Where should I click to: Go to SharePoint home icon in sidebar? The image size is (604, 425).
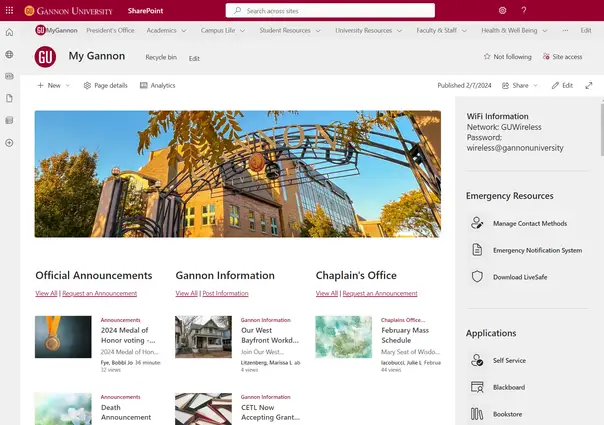coord(10,32)
